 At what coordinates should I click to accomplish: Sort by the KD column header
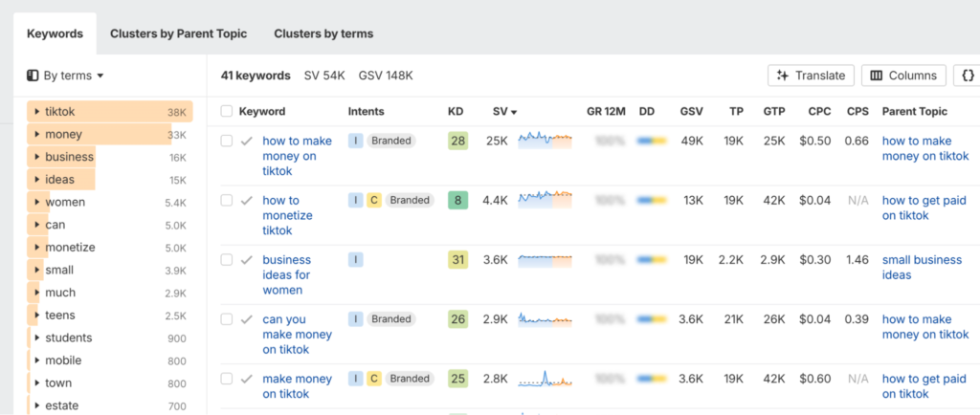pos(456,112)
